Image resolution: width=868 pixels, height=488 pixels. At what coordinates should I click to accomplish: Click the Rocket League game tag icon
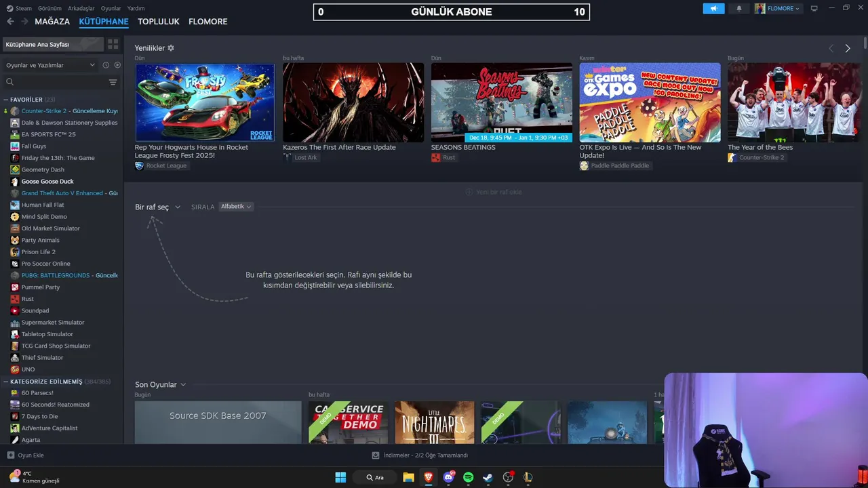pyautogui.click(x=139, y=166)
